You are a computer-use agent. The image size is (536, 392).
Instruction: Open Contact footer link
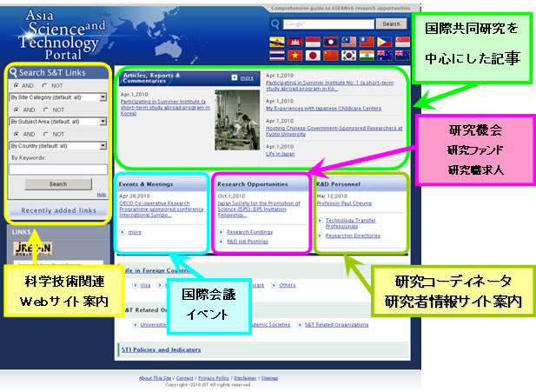184,378
